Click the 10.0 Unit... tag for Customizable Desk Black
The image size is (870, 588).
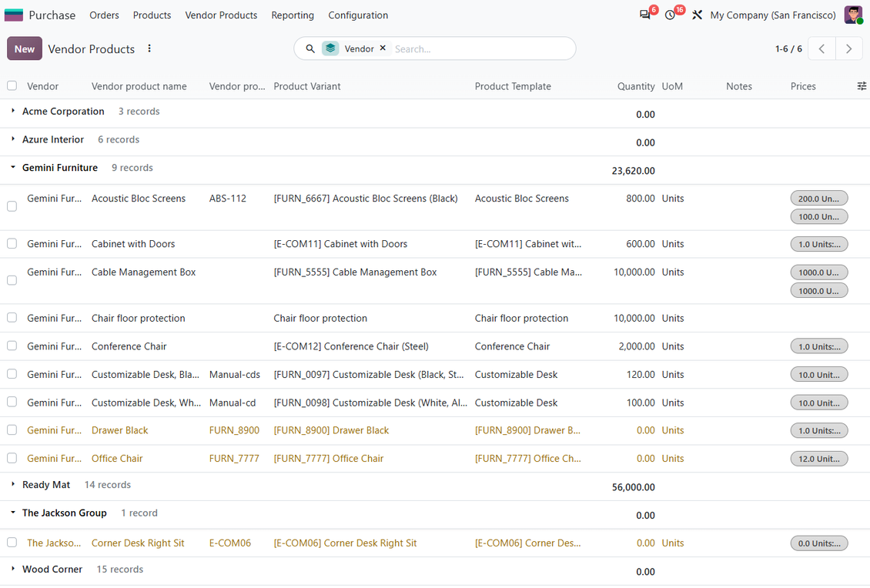point(819,375)
